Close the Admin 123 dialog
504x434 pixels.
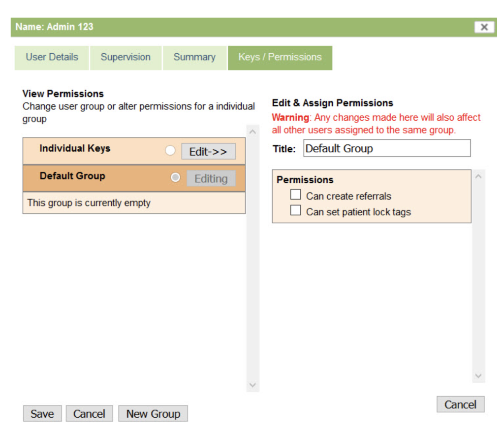point(484,27)
